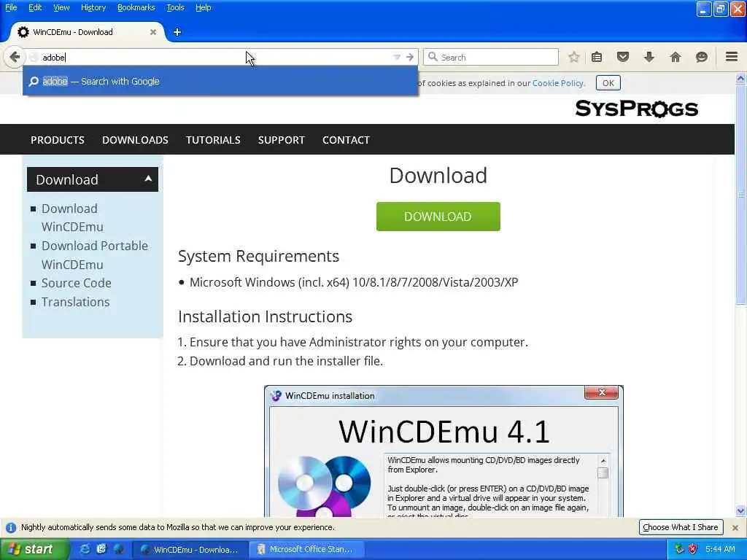Restore down the browser window
This screenshot has width=747, height=560.
click(720, 9)
